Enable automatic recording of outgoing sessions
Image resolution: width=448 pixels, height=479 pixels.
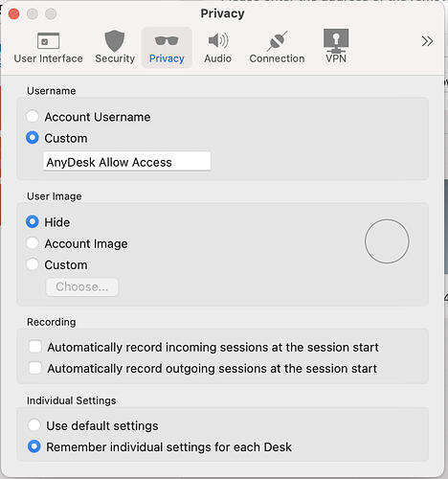point(34,368)
